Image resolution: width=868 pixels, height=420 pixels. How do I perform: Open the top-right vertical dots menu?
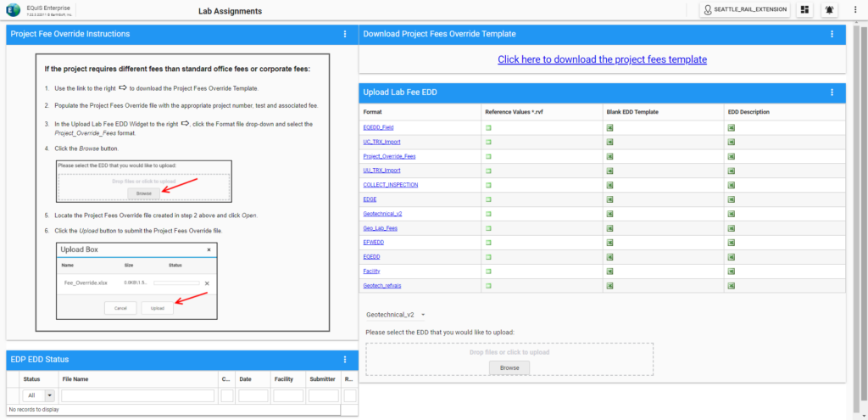(855, 10)
